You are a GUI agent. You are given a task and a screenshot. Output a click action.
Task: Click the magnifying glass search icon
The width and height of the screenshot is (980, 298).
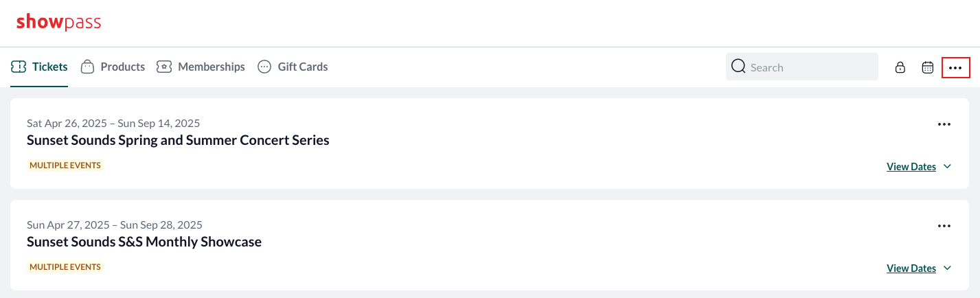coord(738,67)
